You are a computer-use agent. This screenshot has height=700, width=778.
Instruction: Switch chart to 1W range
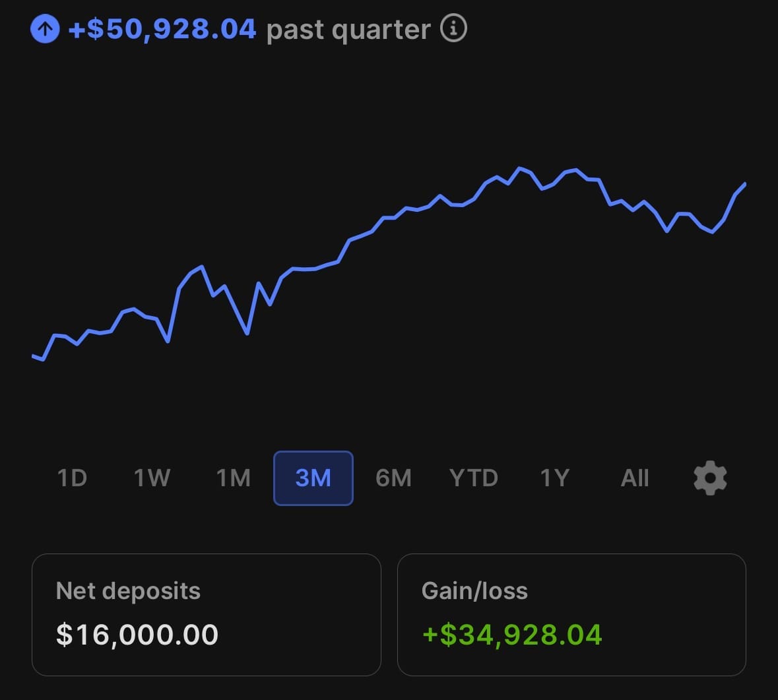[x=152, y=478]
